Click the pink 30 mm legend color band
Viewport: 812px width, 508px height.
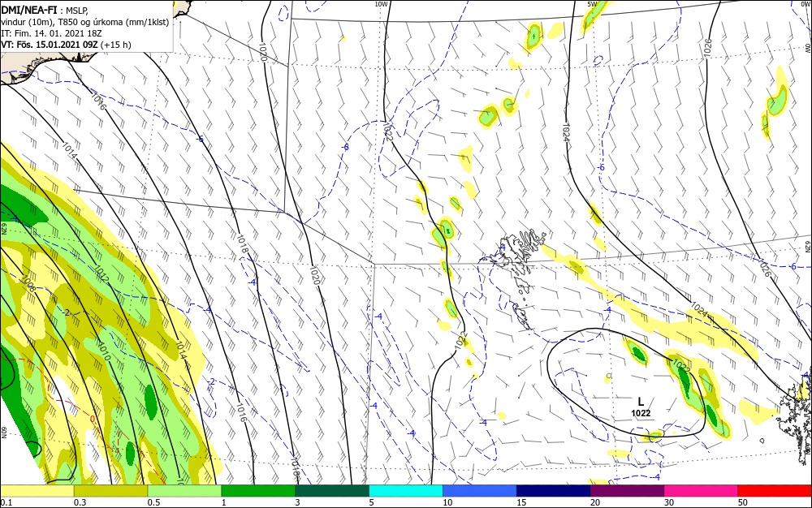click(x=702, y=491)
